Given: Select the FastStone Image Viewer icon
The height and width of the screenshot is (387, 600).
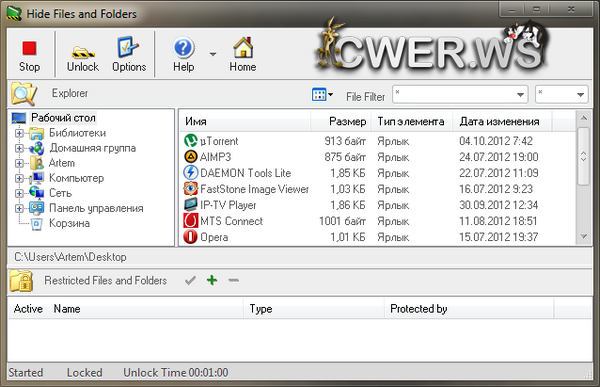Looking at the screenshot, I should tap(191, 189).
